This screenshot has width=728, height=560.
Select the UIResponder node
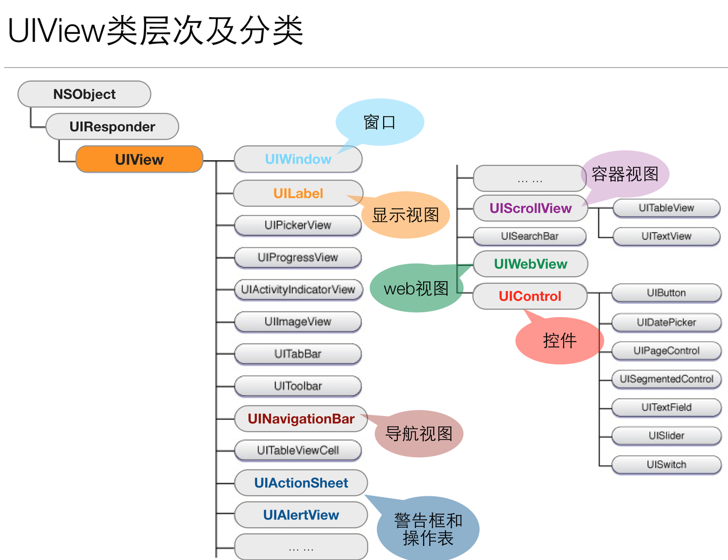(112, 127)
